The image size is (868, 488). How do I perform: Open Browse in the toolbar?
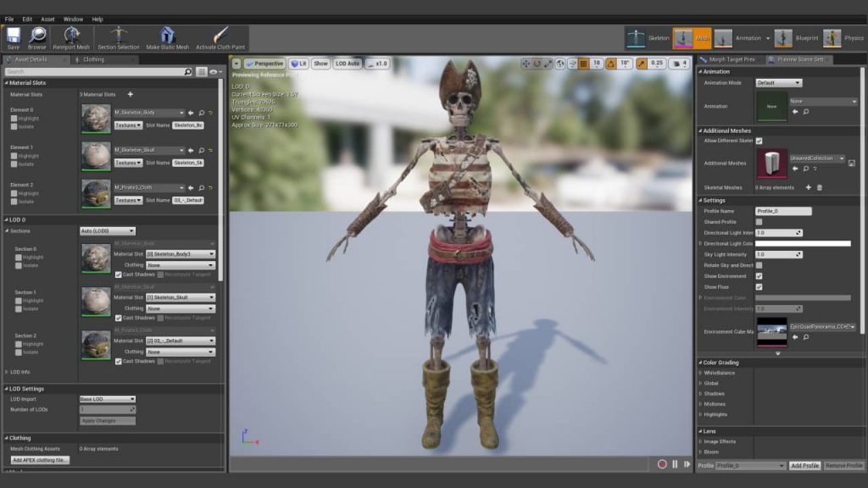coord(37,38)
